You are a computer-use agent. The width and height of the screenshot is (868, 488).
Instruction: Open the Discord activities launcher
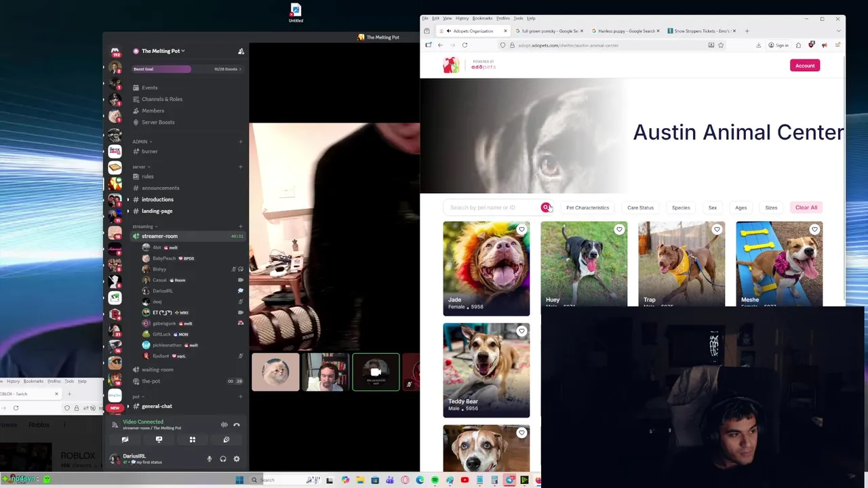point(193,439)
